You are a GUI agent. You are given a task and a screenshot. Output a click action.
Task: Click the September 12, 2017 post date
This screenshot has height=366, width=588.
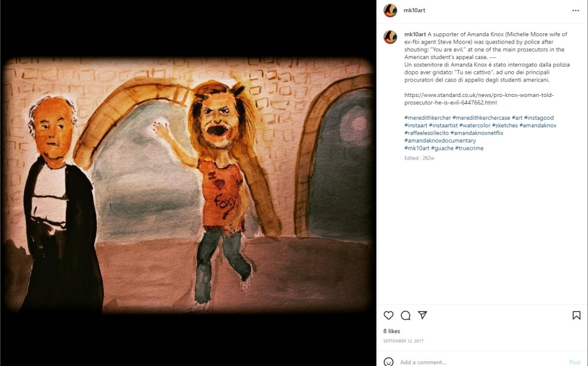pos(404,341)
